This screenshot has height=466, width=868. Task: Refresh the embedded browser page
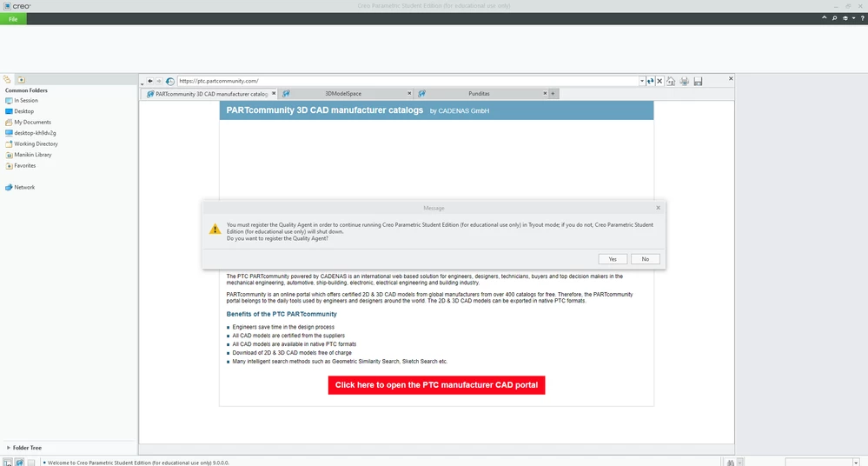click(651, 81)
